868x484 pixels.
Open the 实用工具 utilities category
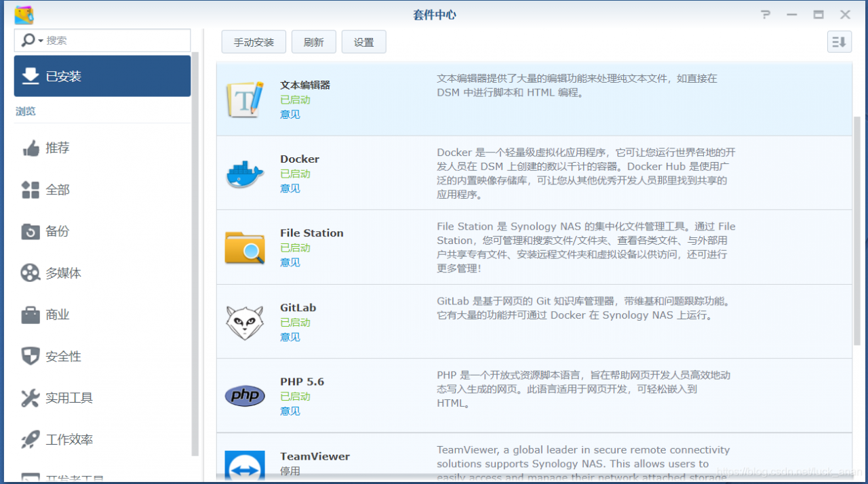pyautogui.click(x=102, y=398)
